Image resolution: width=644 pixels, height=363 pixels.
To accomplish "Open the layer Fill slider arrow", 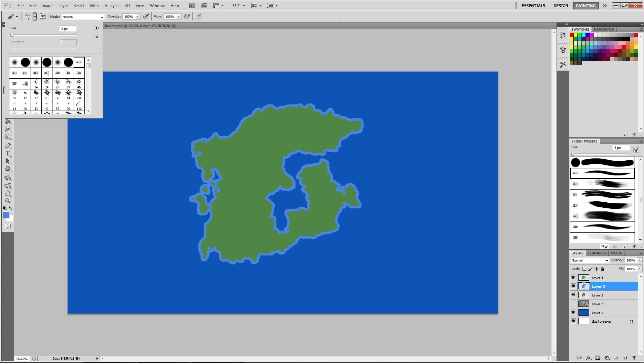I will click(x=639, y=269).
